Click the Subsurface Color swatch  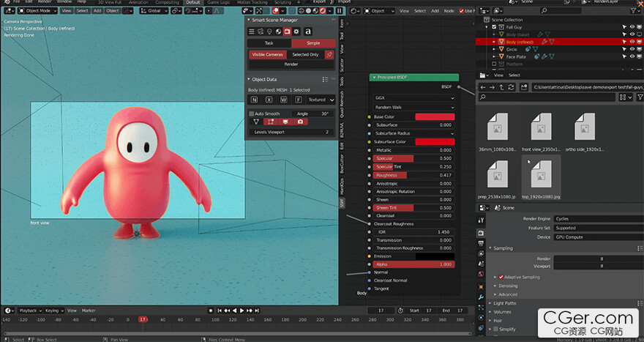[435, 142]
